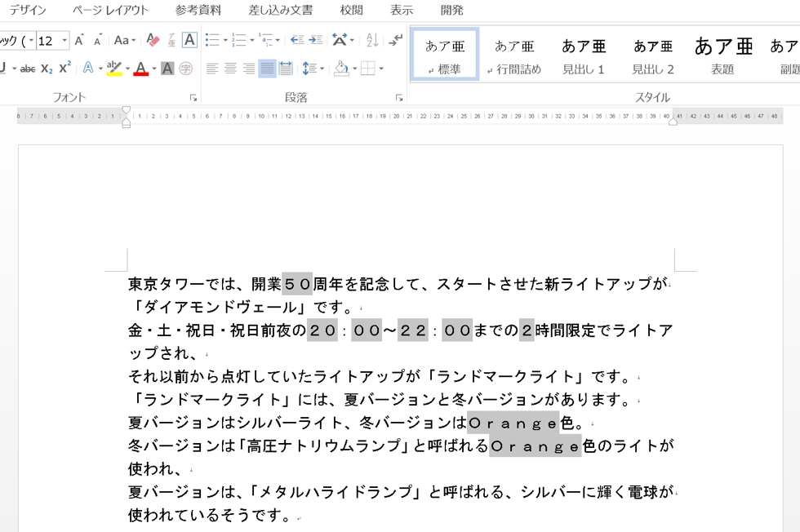Click text 「ダイアモンドヴェール」です。

pos(242,307)
